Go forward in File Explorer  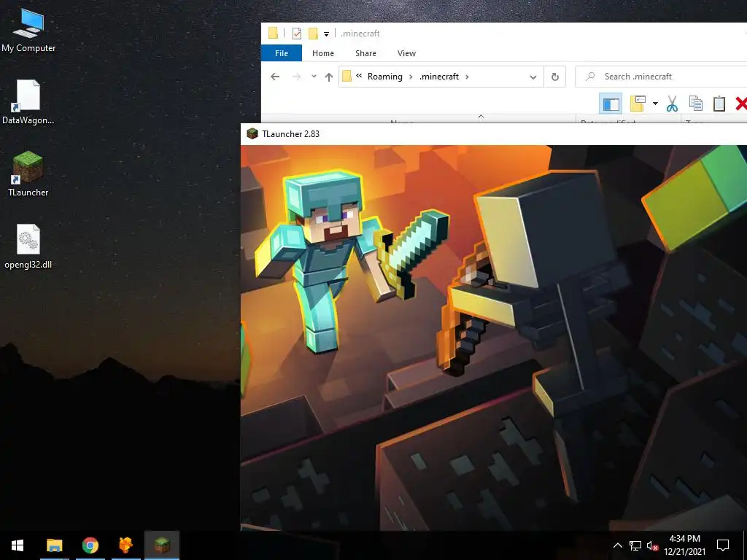(296, 77)
